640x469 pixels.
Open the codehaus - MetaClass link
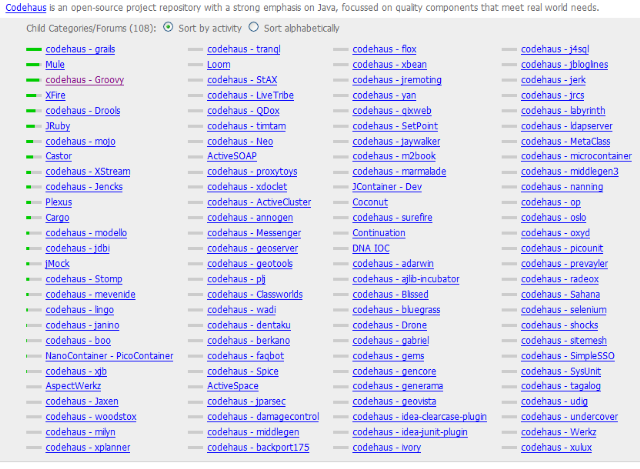(566, 142)
